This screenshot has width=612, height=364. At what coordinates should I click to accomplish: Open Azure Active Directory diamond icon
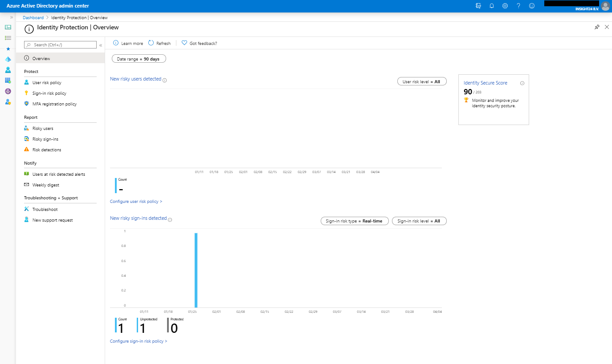coord(8,59)
